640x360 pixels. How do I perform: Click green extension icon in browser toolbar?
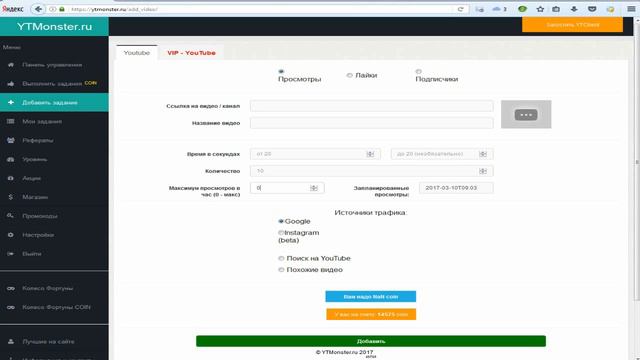[x=522, y=9]
